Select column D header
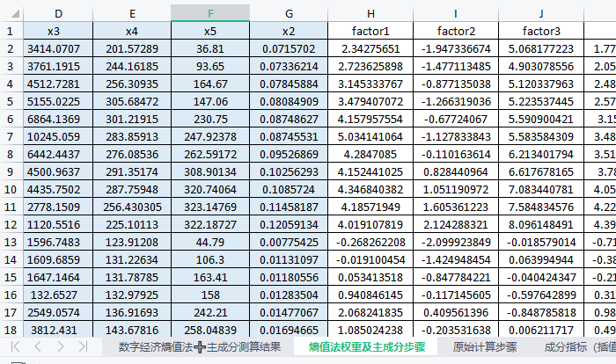 click(58, 14)
